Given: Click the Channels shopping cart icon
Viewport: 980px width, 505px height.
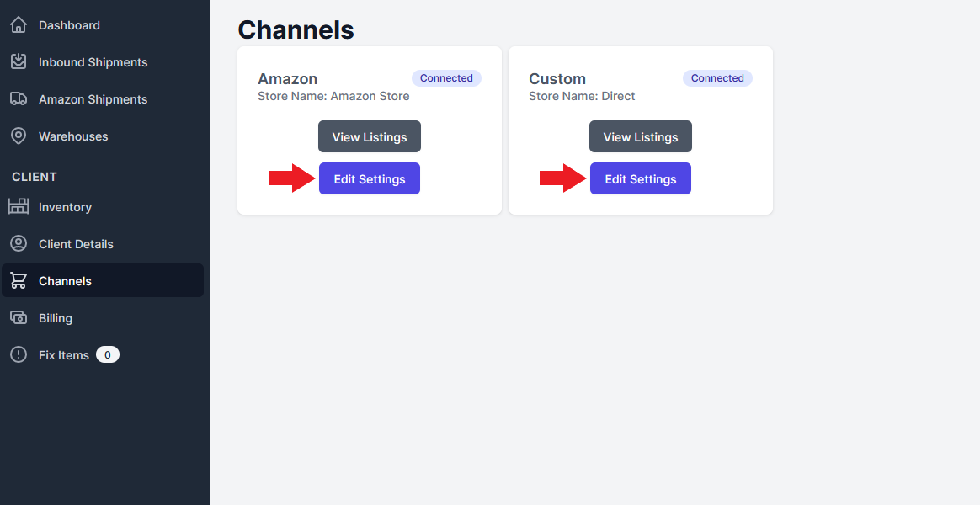Looking at the screenshot, I should click(x=19, y=280).
